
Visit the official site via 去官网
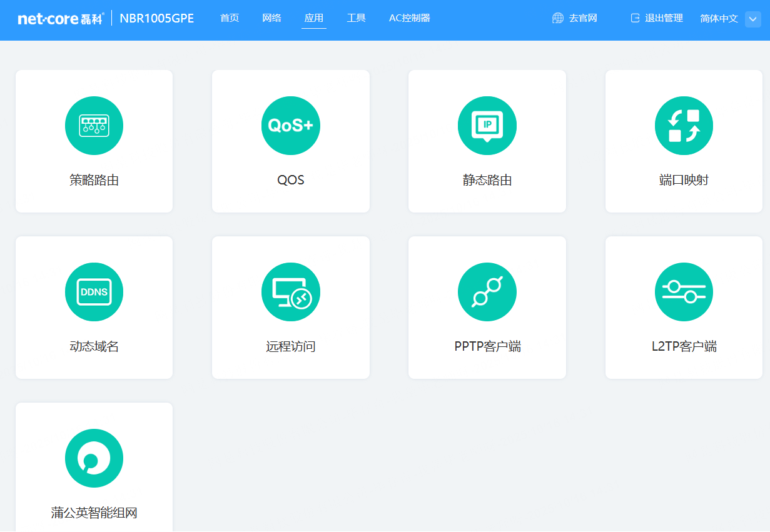point(583,18)
